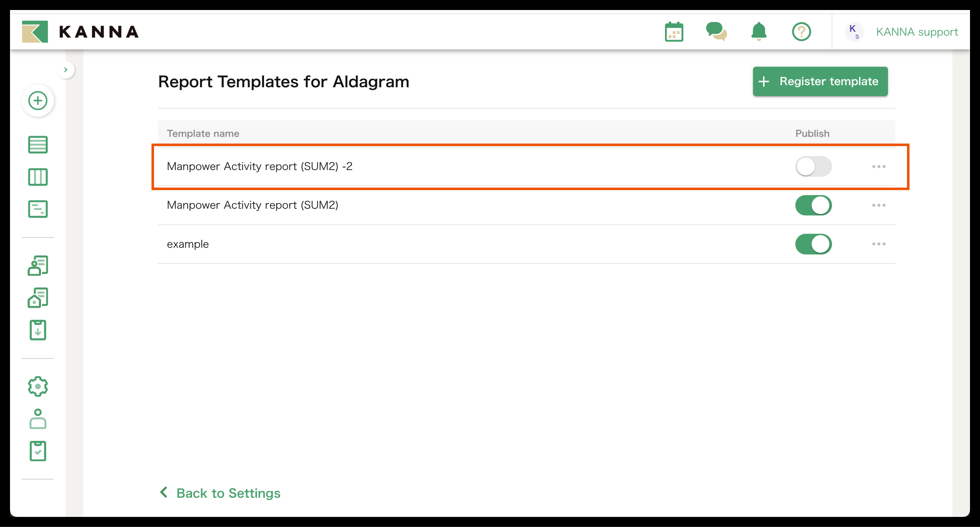Open more options for example template
Image resolution: width=980 pixels, height=527 pixels.
coord(878,244)
